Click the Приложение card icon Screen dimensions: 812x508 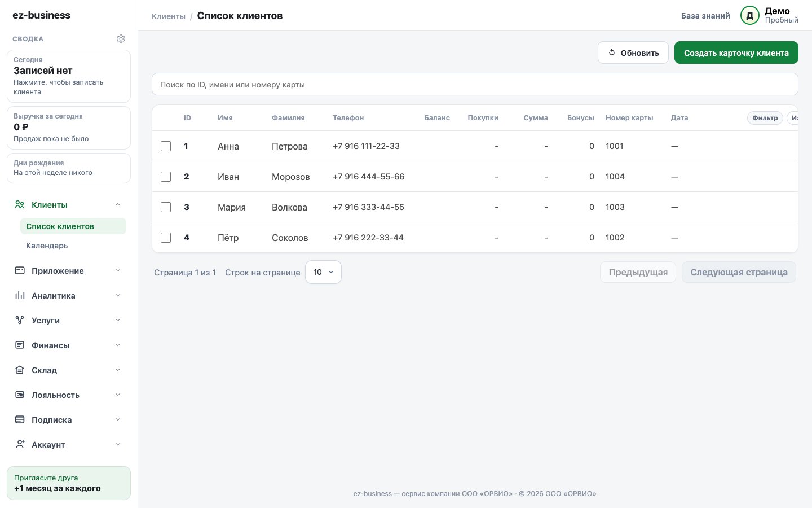click(x=20, y=271)
